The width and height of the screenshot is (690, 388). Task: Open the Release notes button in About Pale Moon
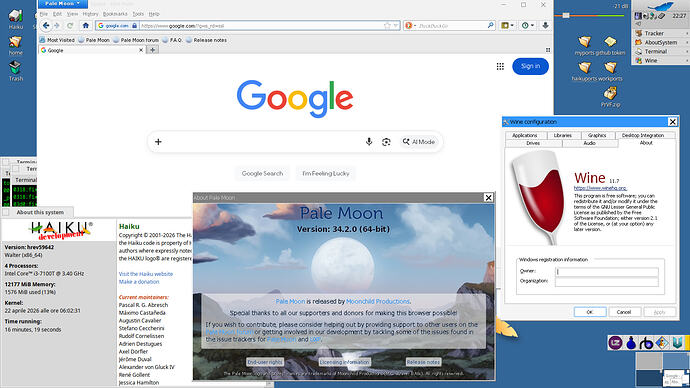coord(423,362)
